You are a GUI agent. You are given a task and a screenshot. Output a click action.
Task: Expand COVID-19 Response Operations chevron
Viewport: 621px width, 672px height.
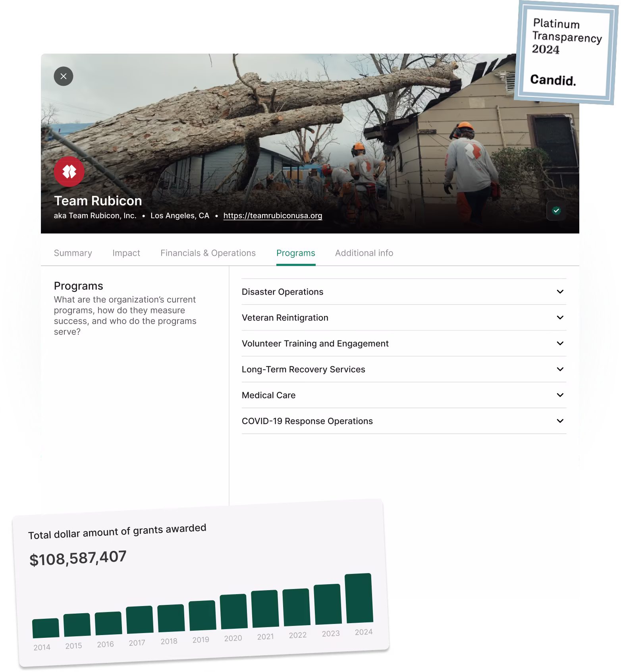(x=560, y=421)
